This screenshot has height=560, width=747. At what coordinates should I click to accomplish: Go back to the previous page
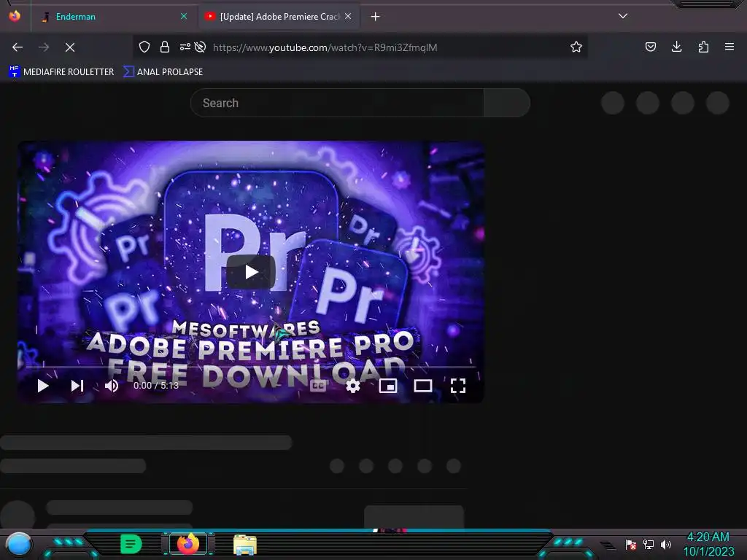tap(18, 47)
